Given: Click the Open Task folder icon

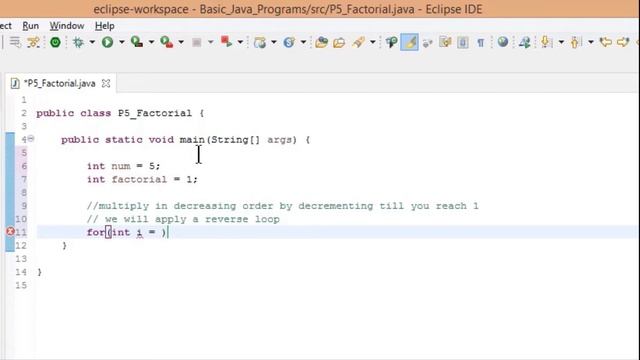Looking at the screenshot, I should coord(339,42).
